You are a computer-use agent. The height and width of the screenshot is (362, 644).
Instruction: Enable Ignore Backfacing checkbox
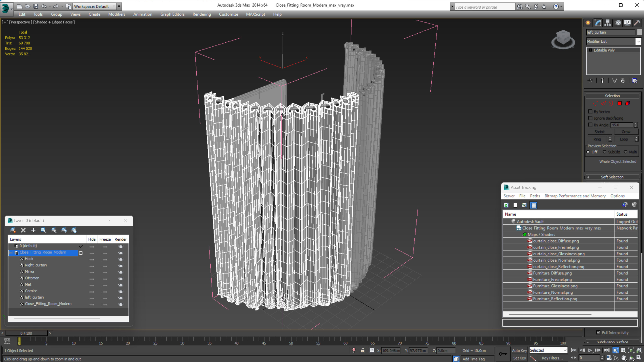pos(591,118)
